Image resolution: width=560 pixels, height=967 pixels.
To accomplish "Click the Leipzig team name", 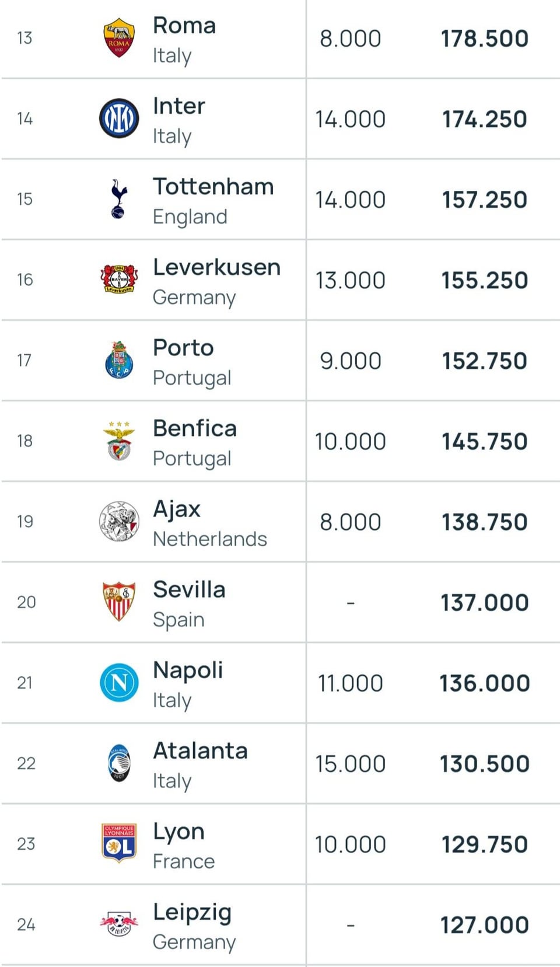I will pos(192,912).
